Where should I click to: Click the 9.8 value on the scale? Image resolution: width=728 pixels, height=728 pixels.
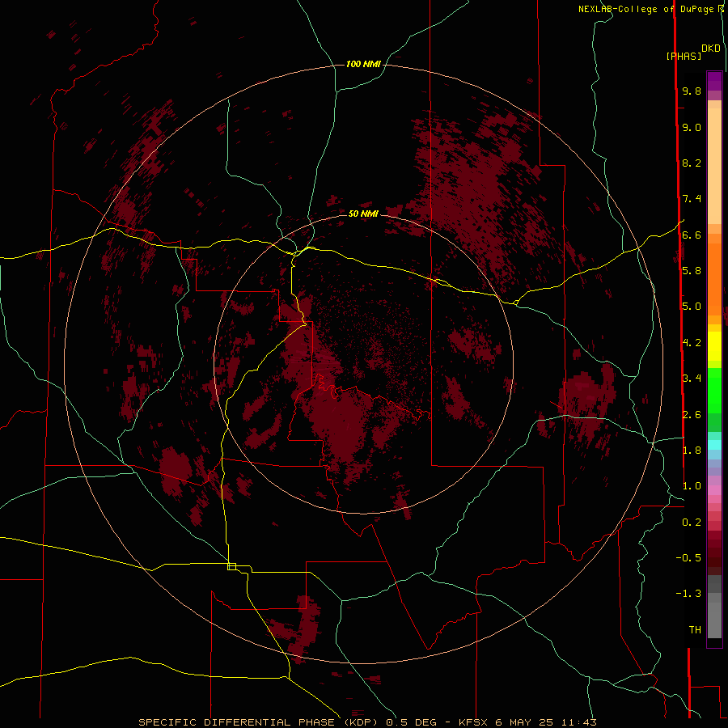(692, 91)
